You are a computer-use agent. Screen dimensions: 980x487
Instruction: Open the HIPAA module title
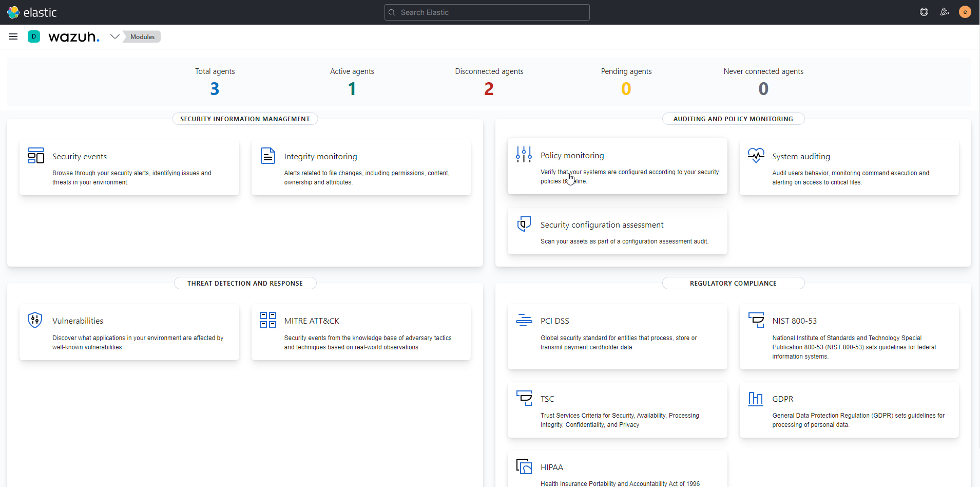(551, 467)
